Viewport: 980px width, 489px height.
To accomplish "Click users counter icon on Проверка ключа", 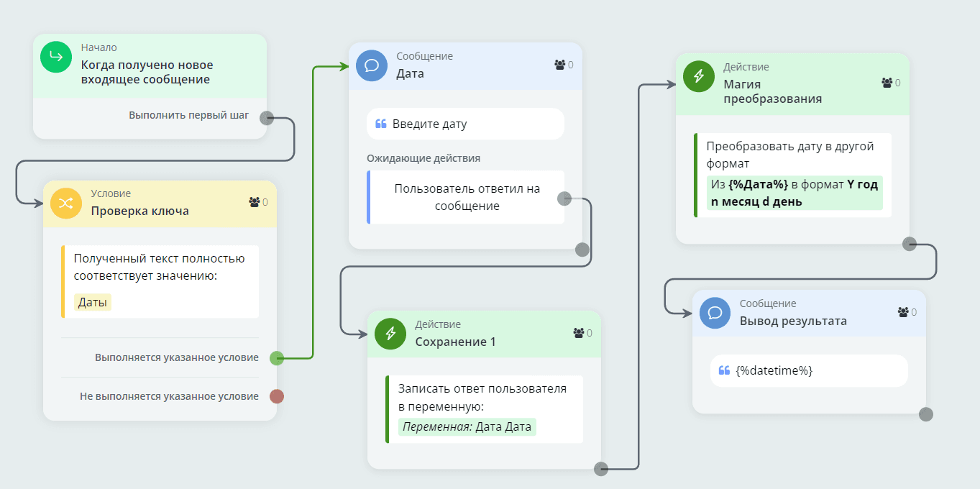I will (255, 202).
